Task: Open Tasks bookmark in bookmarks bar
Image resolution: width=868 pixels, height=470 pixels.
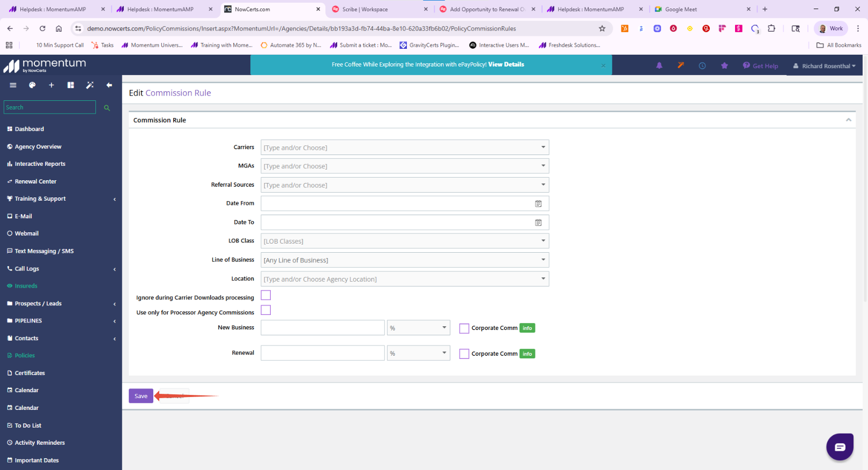Action: (x=102, y=45)
